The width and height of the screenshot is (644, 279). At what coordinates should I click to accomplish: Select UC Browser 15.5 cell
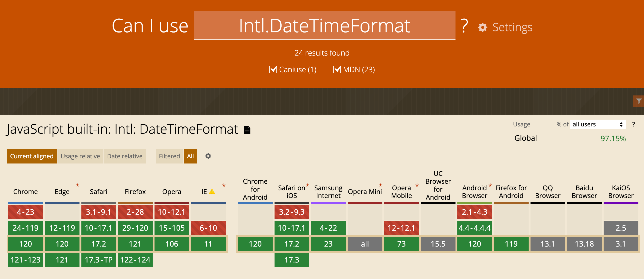click(x=438, y=244)
